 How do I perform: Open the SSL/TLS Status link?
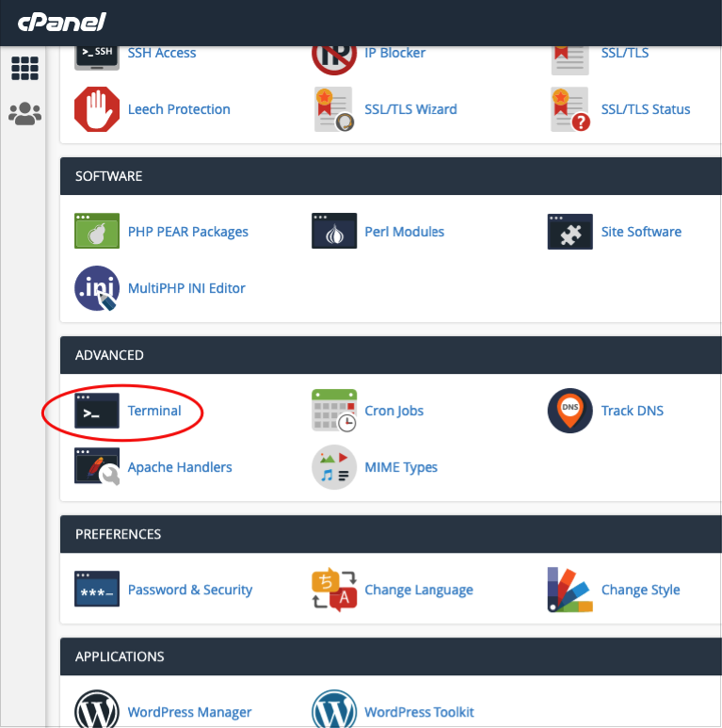[646, 109]
